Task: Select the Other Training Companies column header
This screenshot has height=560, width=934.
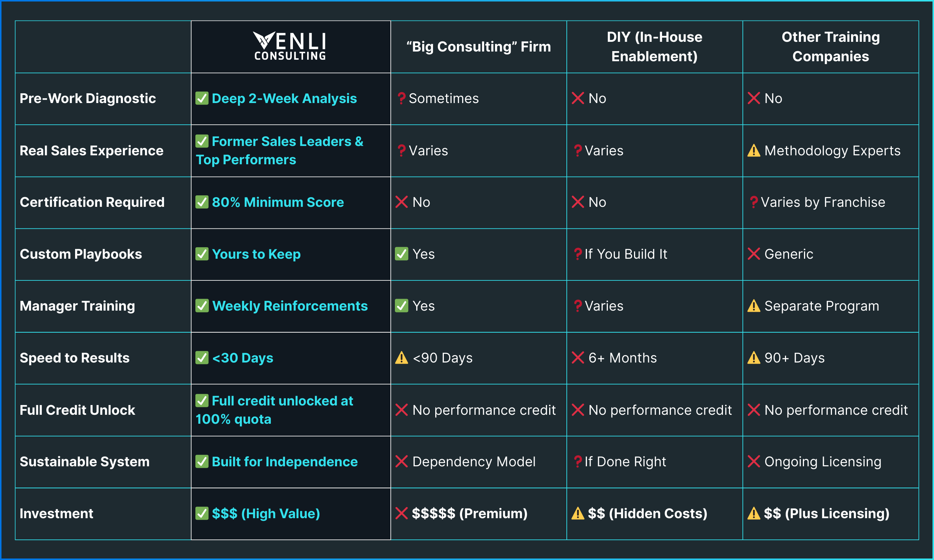Action: 831,47
